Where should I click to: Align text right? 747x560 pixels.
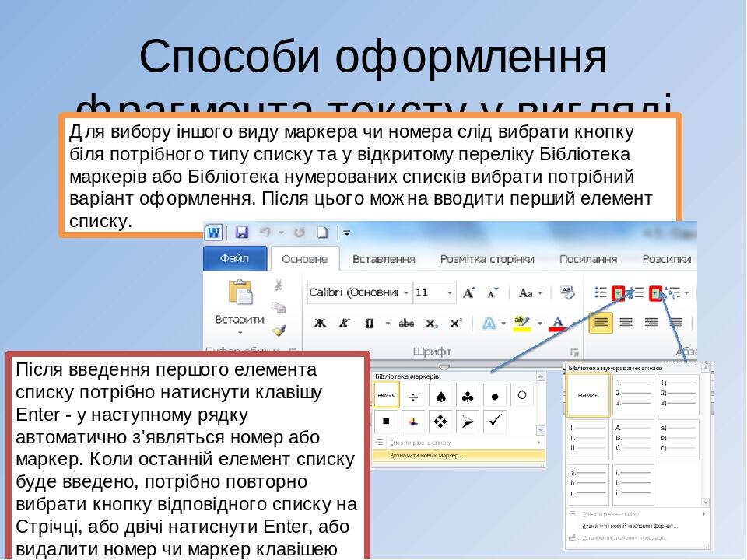click(x=651, y=323)
